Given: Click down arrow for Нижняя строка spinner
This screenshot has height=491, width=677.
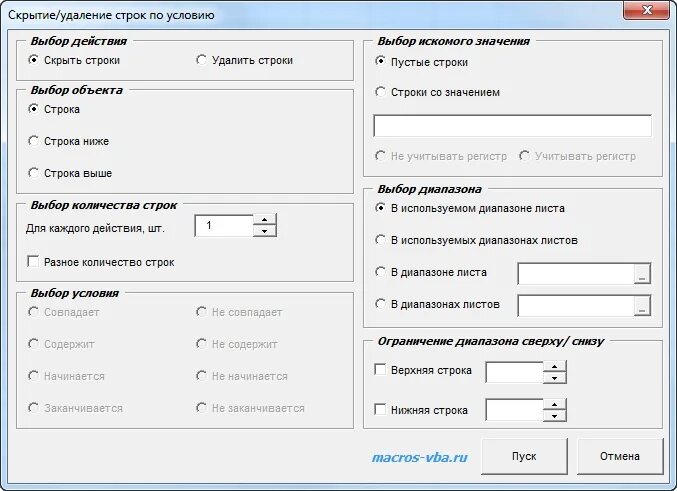Looking at the screenshot, I should (x=554, y=416).
